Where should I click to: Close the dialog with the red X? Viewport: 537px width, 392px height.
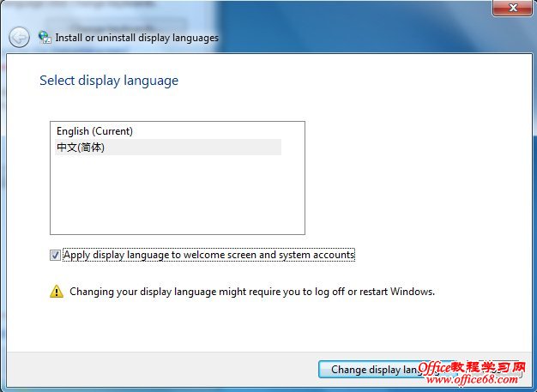pyautogui.click(x=512, y=8)
